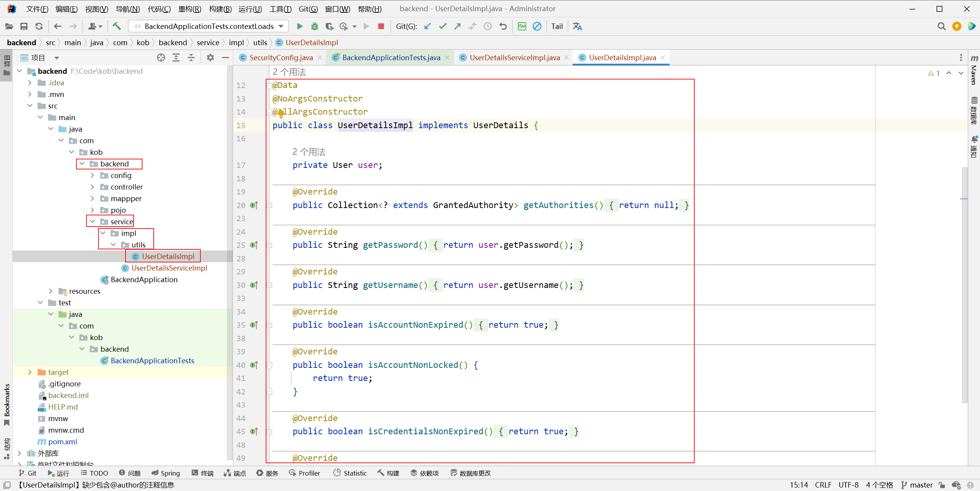
Task: Open project panel settings gear
Action: 210,58
